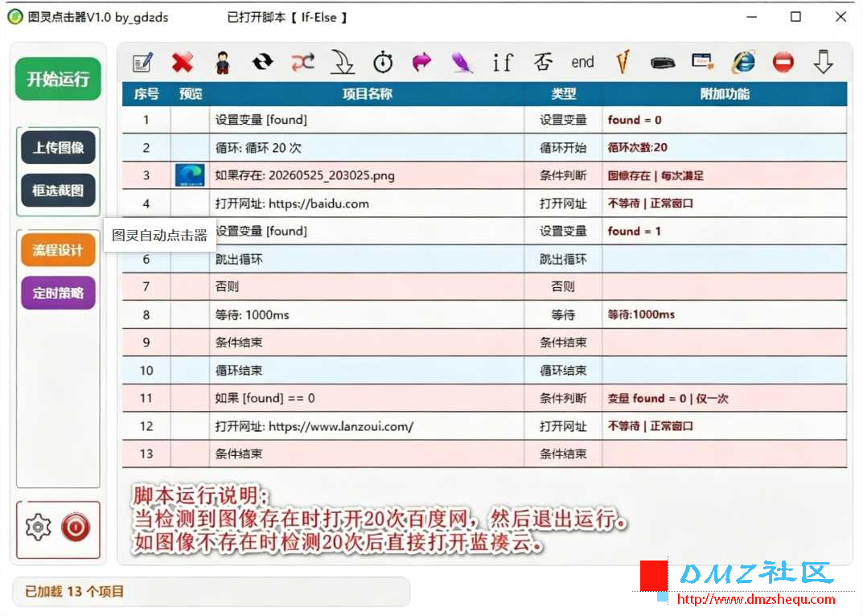863x616 pixels.
Task: Click the person figure toolbar icon
Action: click(x=222, y=62)
